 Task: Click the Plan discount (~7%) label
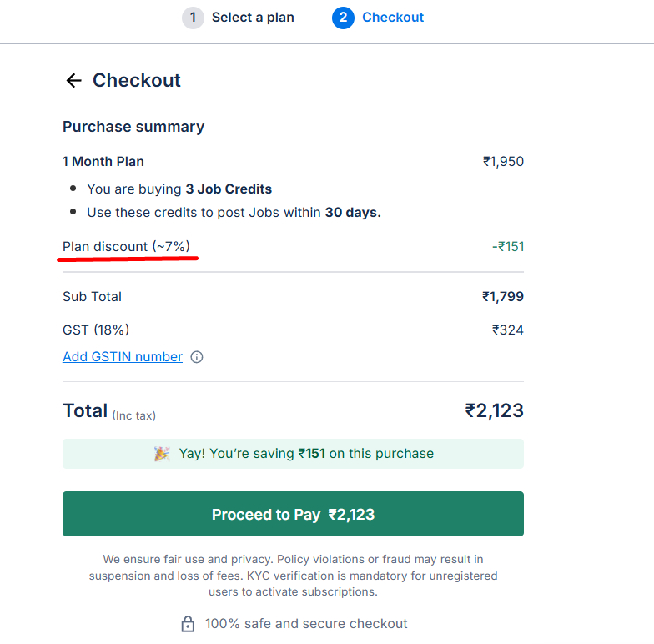click(126, 247)
